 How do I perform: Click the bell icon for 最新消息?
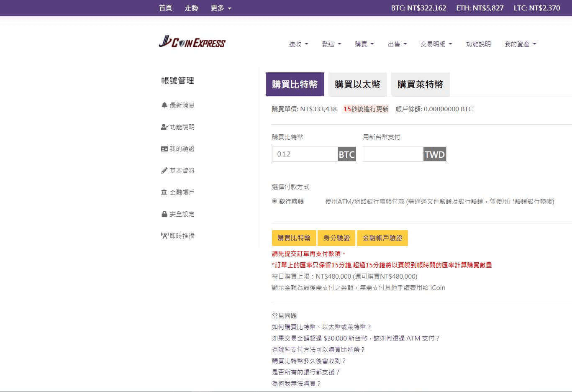coord(164,105)
